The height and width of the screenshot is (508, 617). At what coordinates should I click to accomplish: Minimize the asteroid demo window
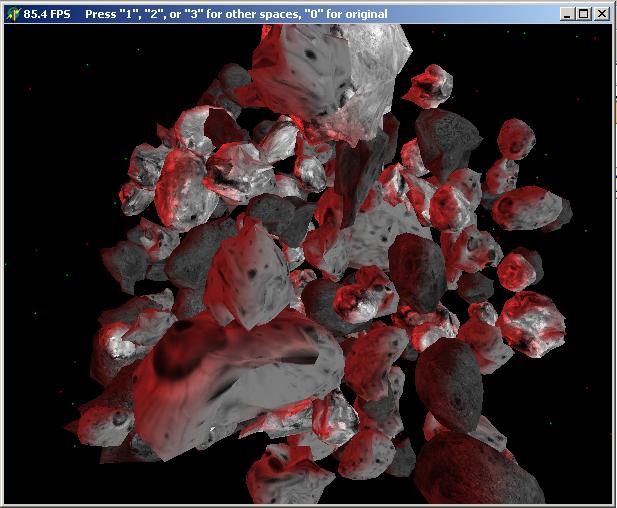tap(567, 14)
